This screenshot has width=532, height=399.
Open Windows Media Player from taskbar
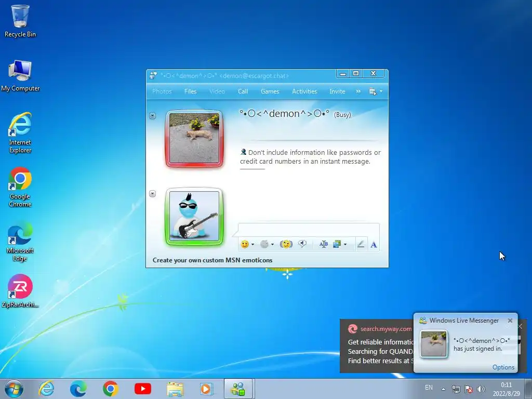206,389
